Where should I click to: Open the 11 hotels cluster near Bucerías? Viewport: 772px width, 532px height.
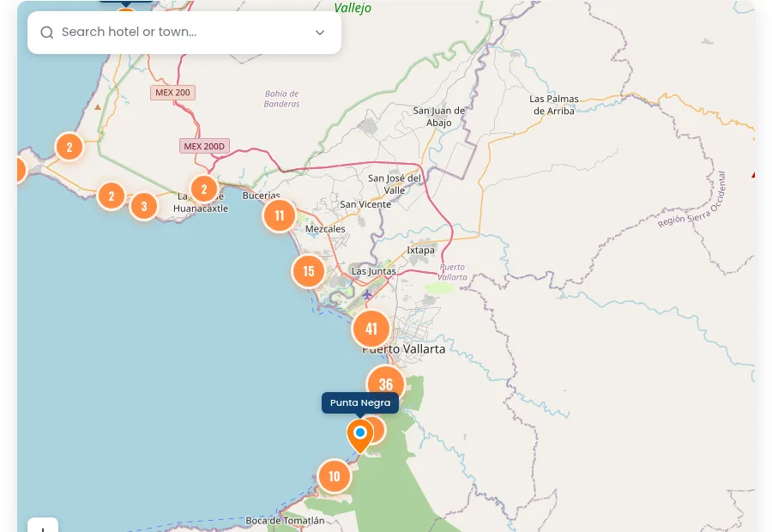(280, 215)
